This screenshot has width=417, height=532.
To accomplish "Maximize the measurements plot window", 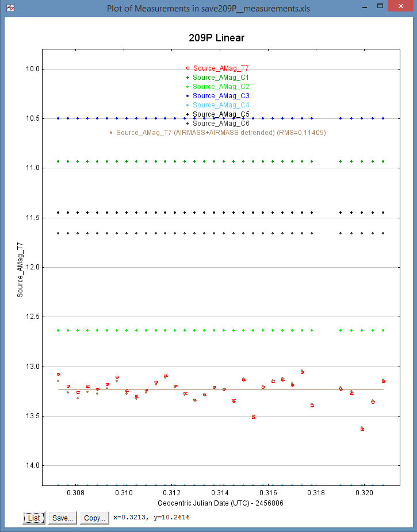I will click(x=381, y=6).
